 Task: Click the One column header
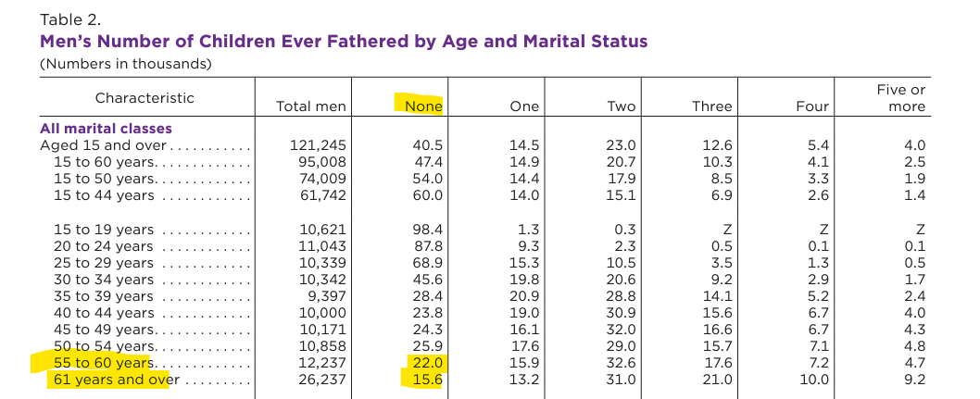coord(524,106)
